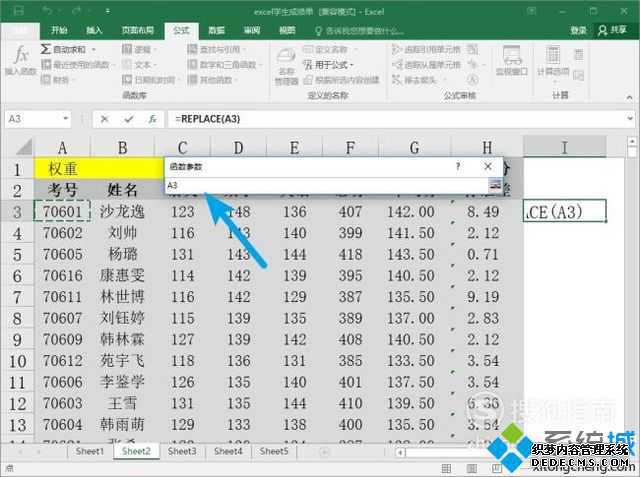Click Remove Arrows (移去箭头)
Image resolution: width=640 pixels, height=477 pixels.
[414, 80]
